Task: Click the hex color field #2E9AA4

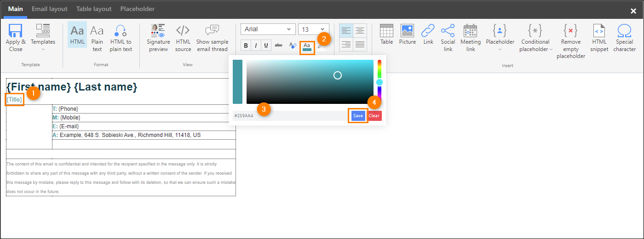Action: pos(291,116)
